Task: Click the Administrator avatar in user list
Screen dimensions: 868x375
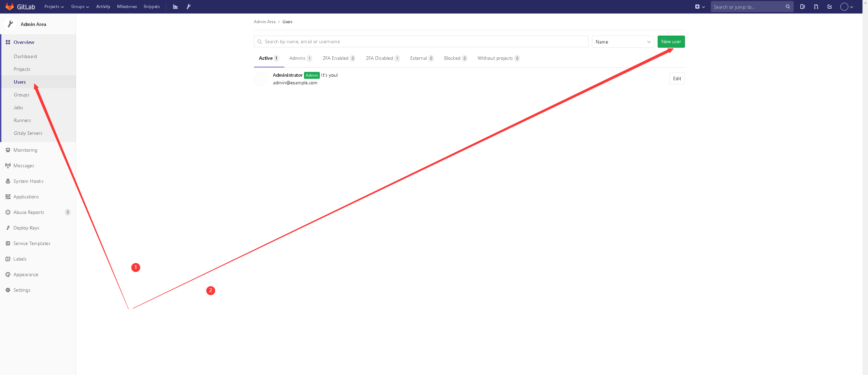Action: coord(261,79)
